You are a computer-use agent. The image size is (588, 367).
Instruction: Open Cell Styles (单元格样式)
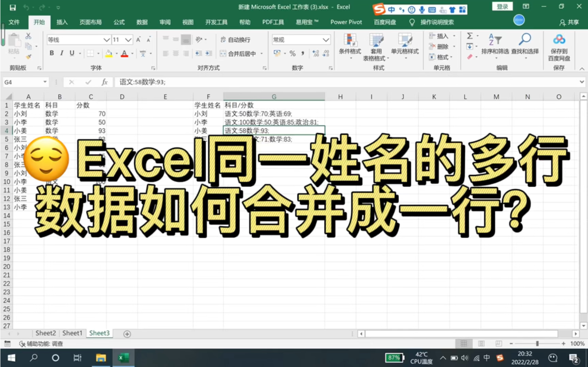click(x=405, y=47)
